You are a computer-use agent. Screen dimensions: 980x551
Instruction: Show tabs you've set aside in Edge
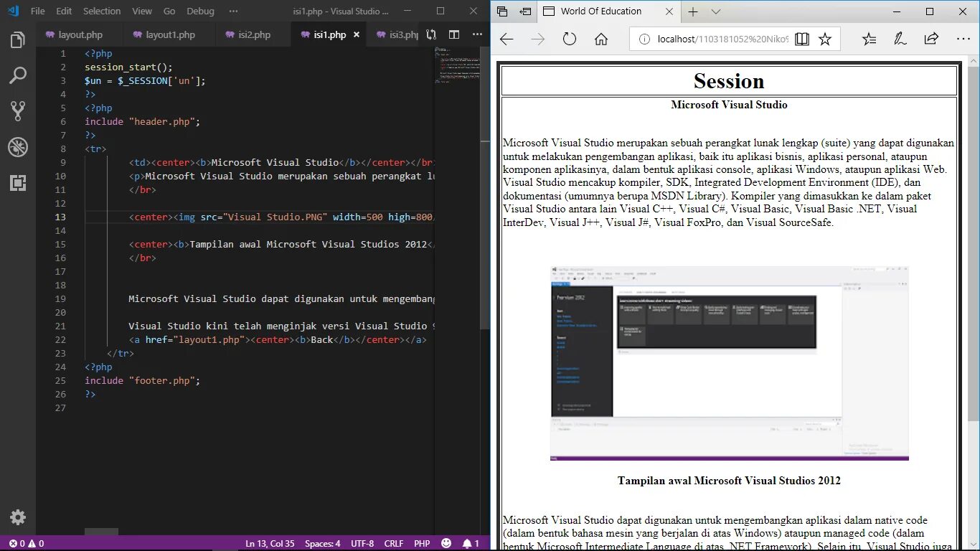coord(502,11)
